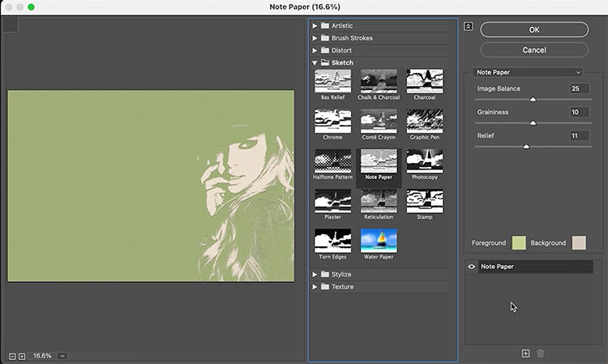Screen dimensions: 608x364
Task: Select the Chrome filter thumbnail
Action: [332, 121]
